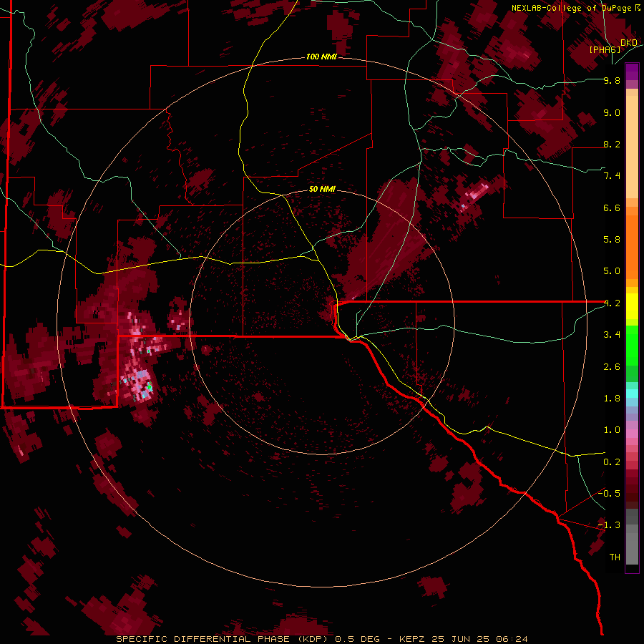Pick the purple top segment of the color bar

[x=632, y=72]
